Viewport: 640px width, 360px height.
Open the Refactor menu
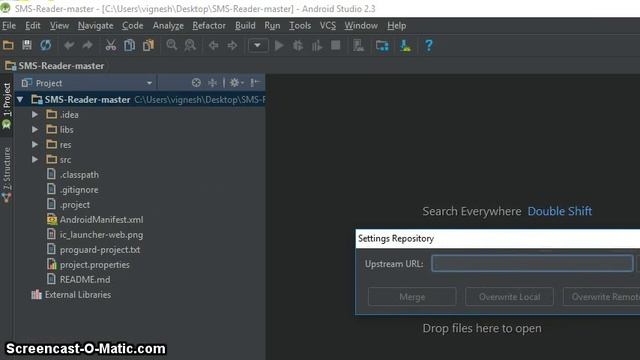tap(209, 26)
